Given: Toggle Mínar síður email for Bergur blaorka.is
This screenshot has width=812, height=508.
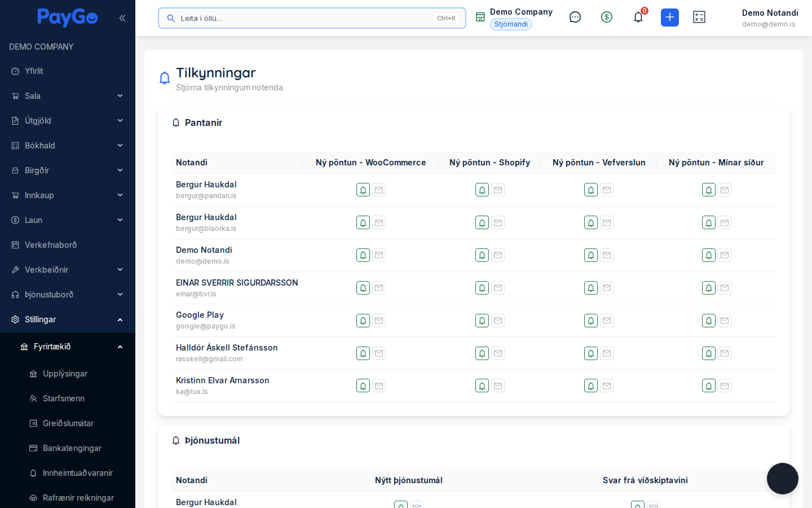Looking at the screenshot, I should tap(725, 223).
